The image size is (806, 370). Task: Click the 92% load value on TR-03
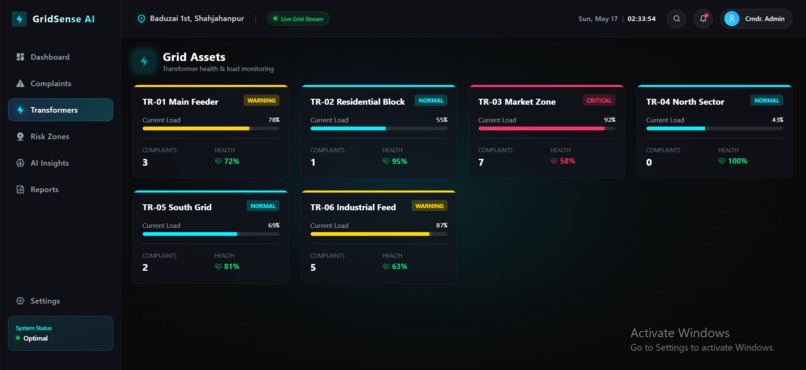pyautogui.click(x=610, y=120)
